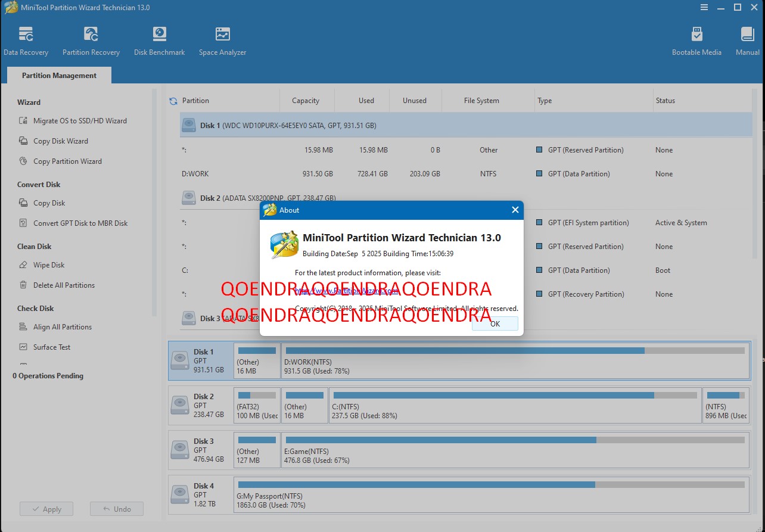The height and width of the screenshot is (532, 765).
Task: Open Disk Benchmark
Action: click(x=158, y=39)
